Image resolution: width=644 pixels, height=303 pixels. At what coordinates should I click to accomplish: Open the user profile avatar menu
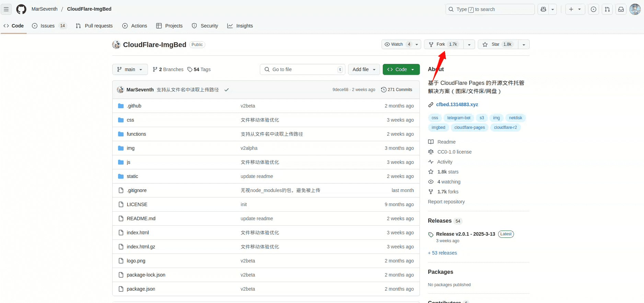(x=635, y=9)
